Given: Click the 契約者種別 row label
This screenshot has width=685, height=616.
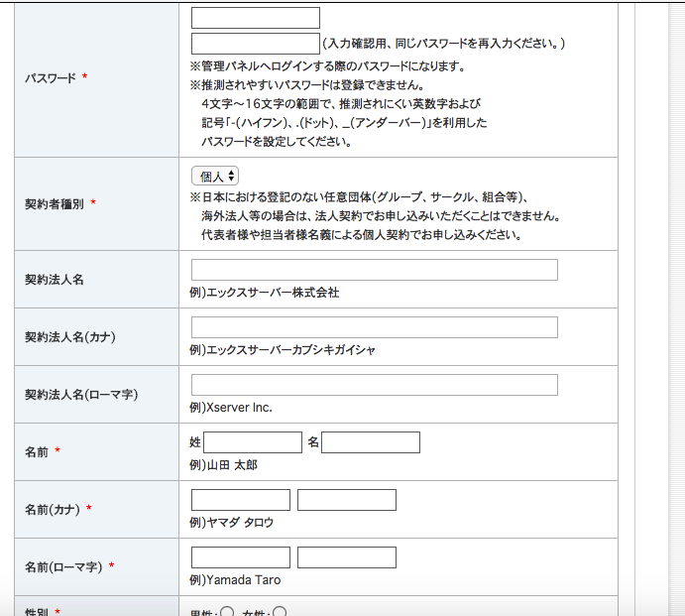Looking at the screenshot, I should [x=55, y=204].
